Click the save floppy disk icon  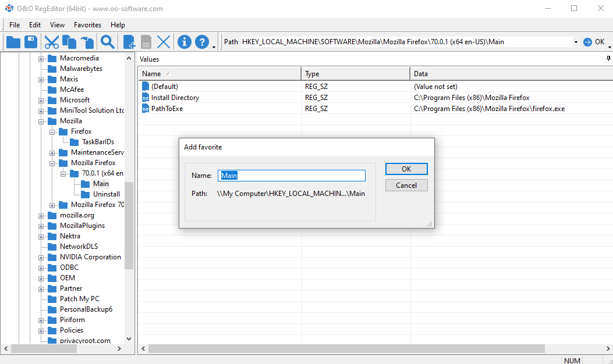click(31, 42)
